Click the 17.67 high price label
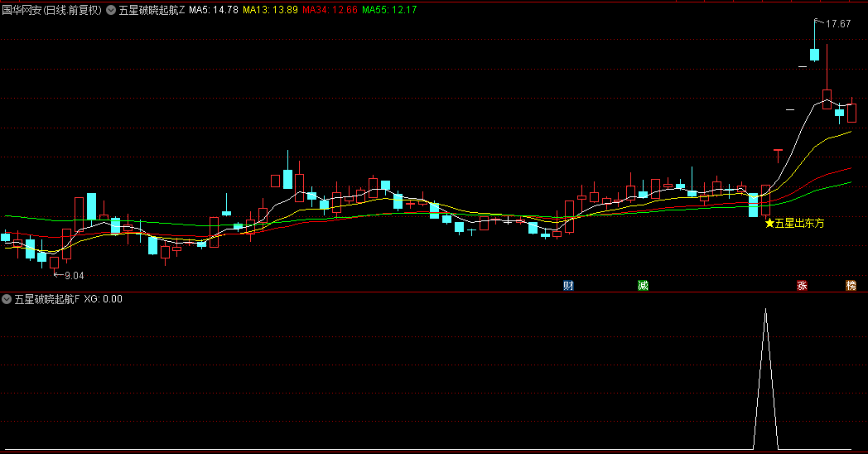 click(838, 24)
